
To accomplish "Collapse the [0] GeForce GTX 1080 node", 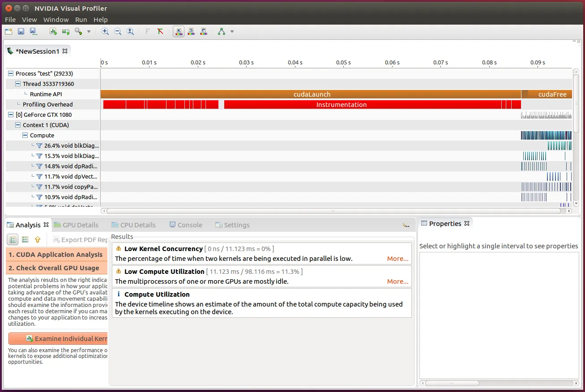I will click(x=11, y=115).
